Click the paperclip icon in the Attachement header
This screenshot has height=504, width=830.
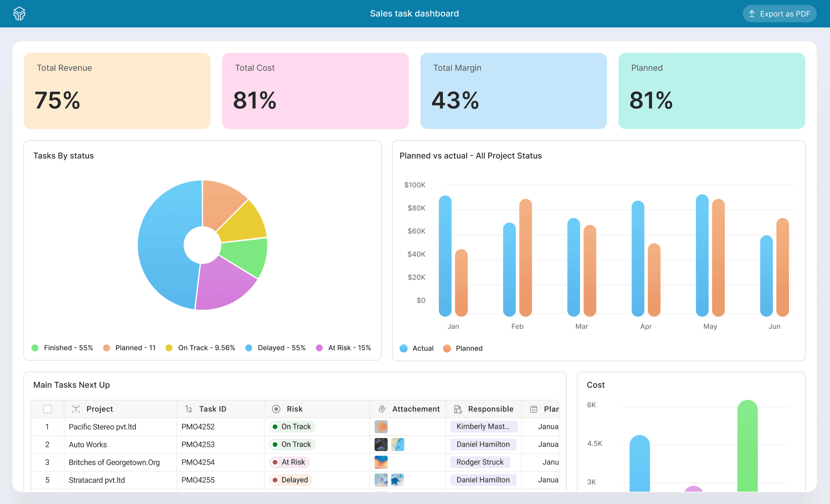(382, 409)
